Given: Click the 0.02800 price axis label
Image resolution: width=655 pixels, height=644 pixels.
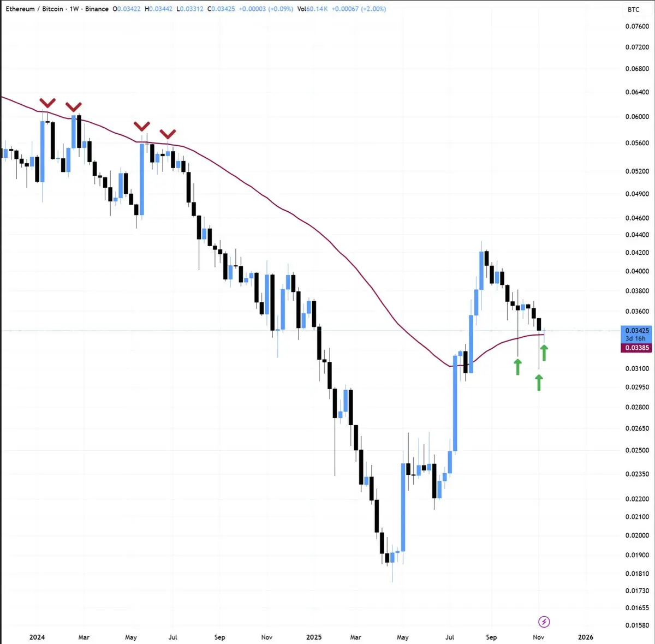Looking at the screenshot, I should pyautogui.click(x=637, y=408).
